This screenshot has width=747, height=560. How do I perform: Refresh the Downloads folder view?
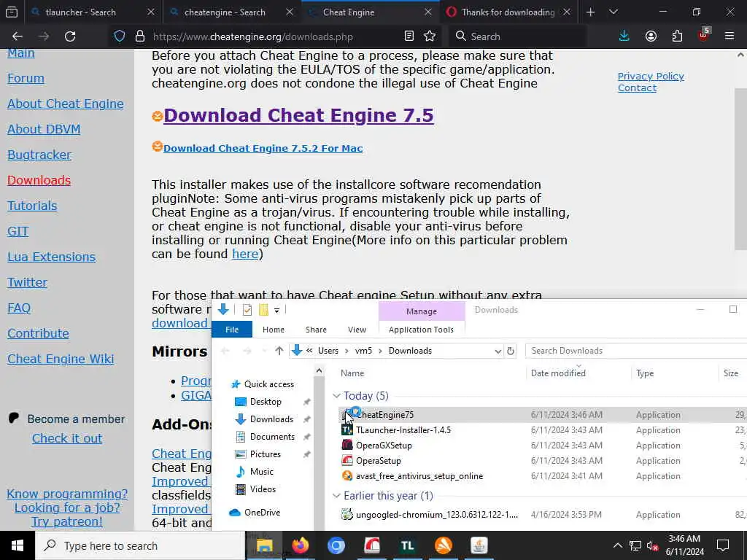[x=511, y=351]
